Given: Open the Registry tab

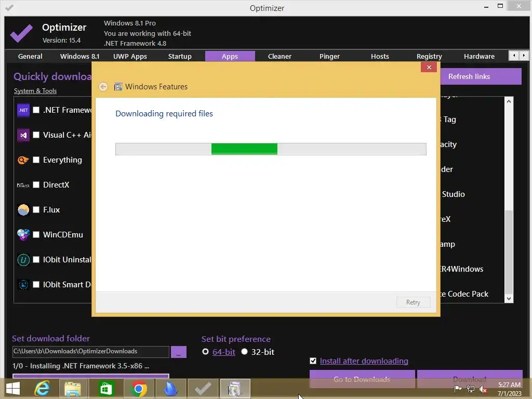Looking at the screenshot, I should click(429, 56).
